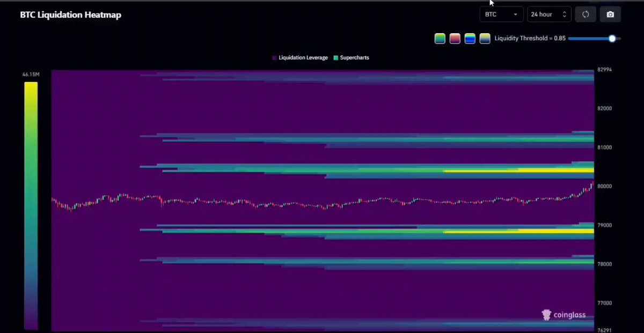The height and width of the screenshot is (333, 644).
Task: Pick the yellow-to-navy color theme swatch
Action: (x=485, y=39)
